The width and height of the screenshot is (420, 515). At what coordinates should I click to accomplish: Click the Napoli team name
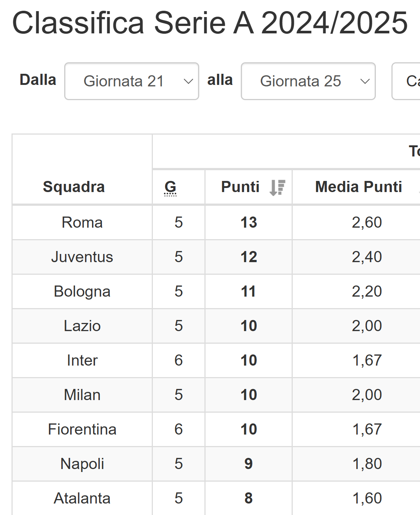[x=82, y=464]
